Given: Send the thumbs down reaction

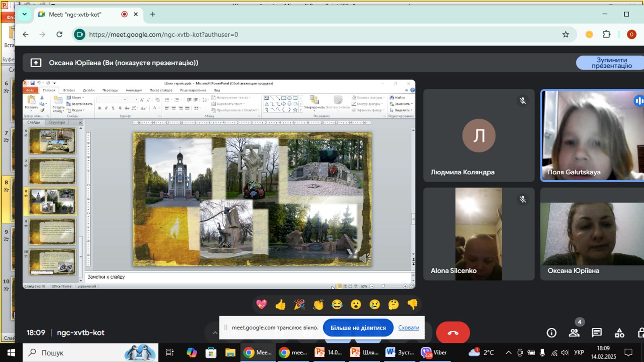Looking at the screenshot, I should [x=413, y=304].
